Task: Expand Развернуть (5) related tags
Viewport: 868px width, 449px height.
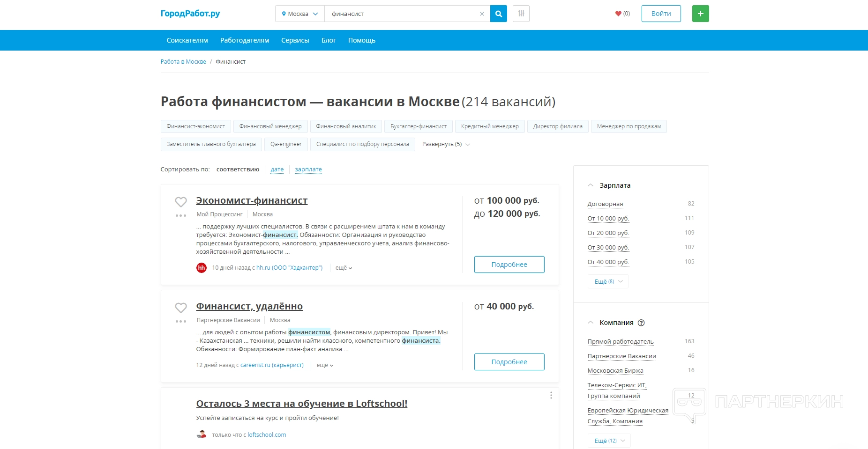Action: [446, 144]
